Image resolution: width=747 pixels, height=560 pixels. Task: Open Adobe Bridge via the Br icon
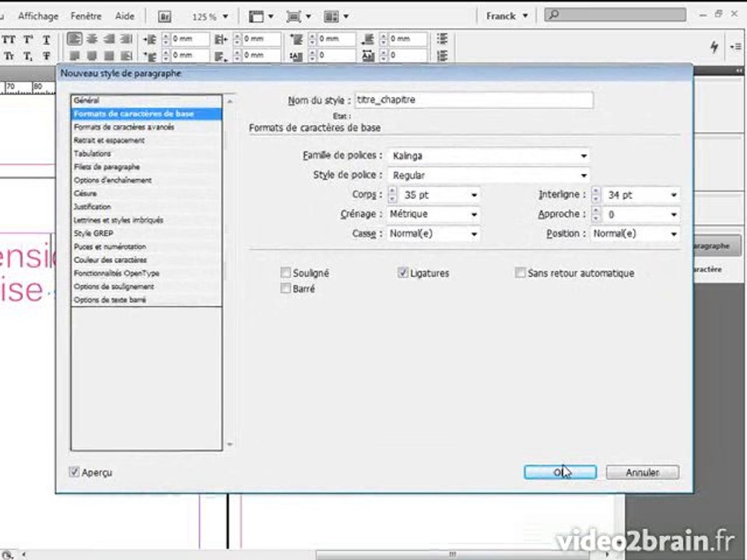pyautogui.click(x=164, y=16)
